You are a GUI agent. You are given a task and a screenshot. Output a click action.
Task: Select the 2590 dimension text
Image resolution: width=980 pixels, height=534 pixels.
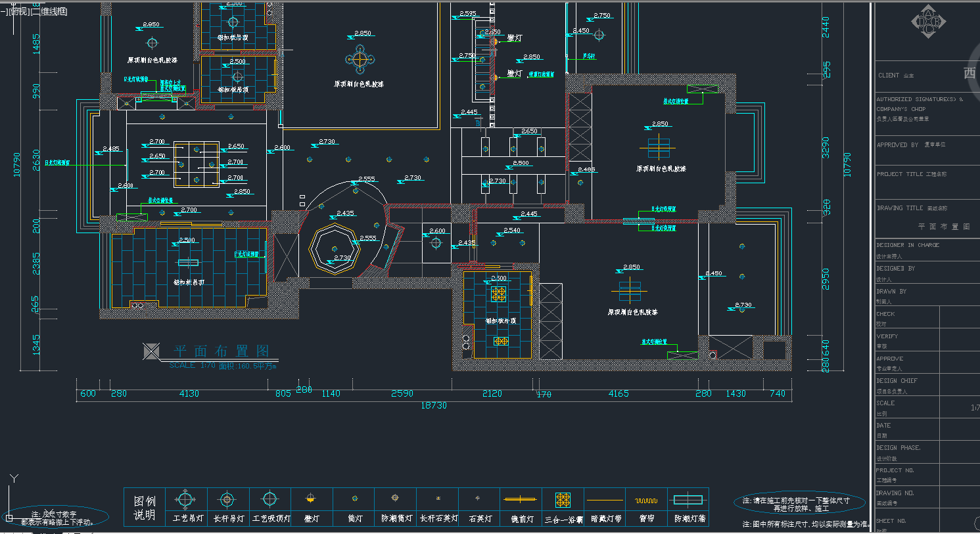[x=402, y=393]
